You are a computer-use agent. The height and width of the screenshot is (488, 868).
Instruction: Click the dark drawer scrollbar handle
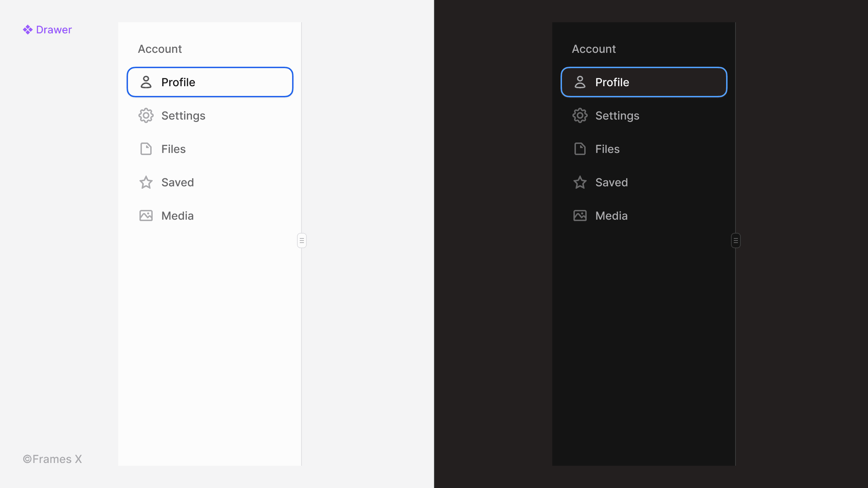click(x=736, y=241)
